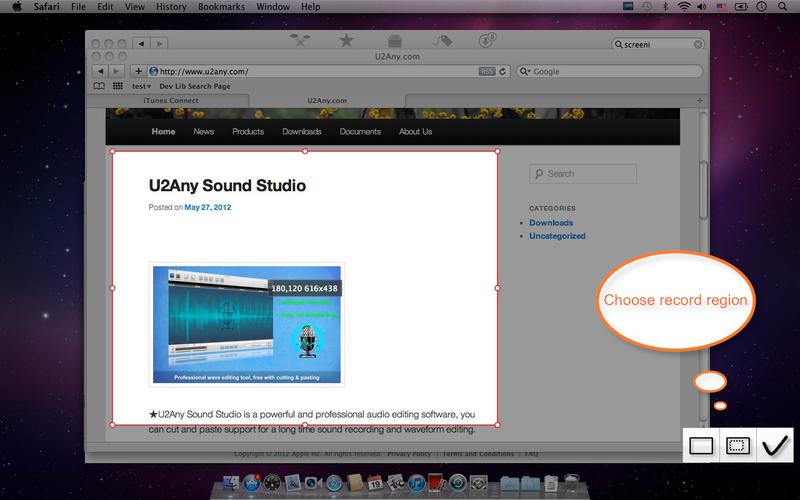The image size is (800, 500).
Task: Confirm record region with checkmark
Action: [775, 446]
